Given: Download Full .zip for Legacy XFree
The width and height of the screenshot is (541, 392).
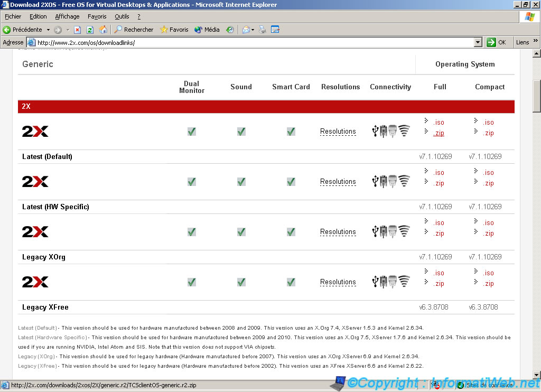Looking at the screenshot, I should pos(439,284).
